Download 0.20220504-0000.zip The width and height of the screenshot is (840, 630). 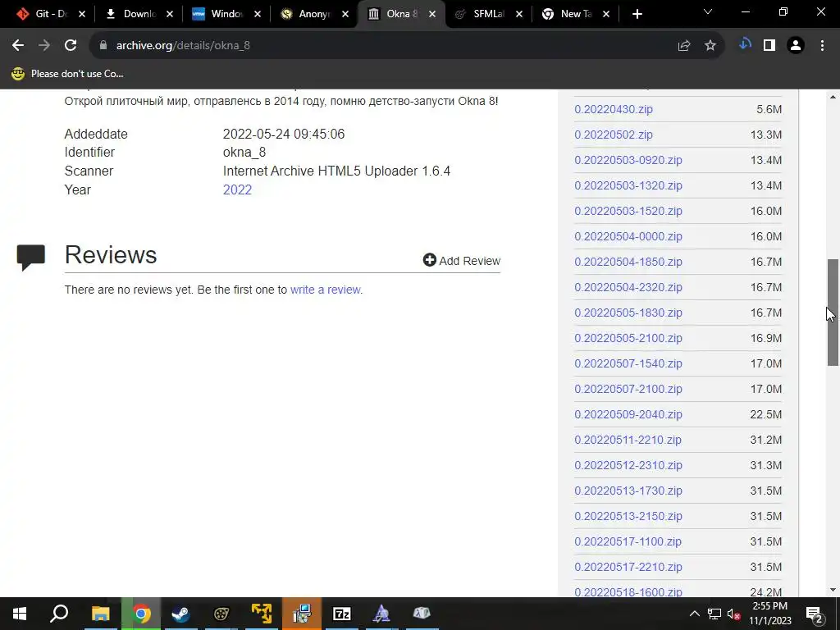tap(628, 236)
